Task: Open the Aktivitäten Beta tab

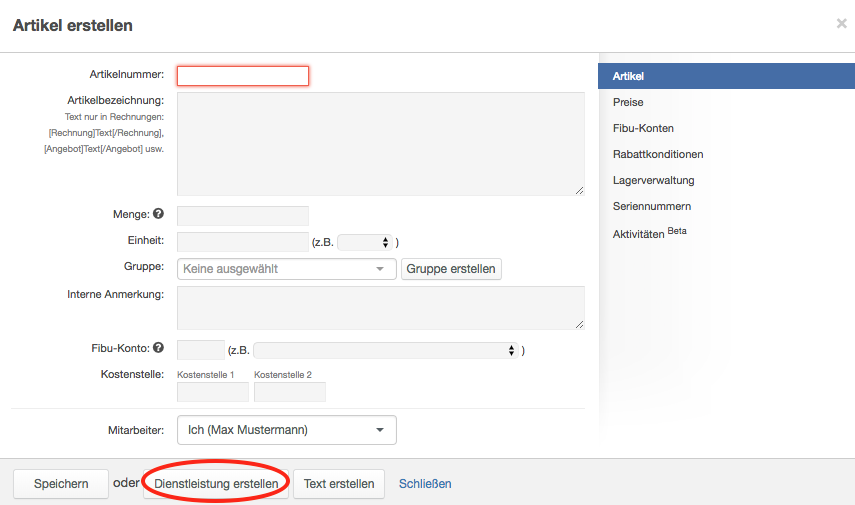Action: tap(649, 233)
